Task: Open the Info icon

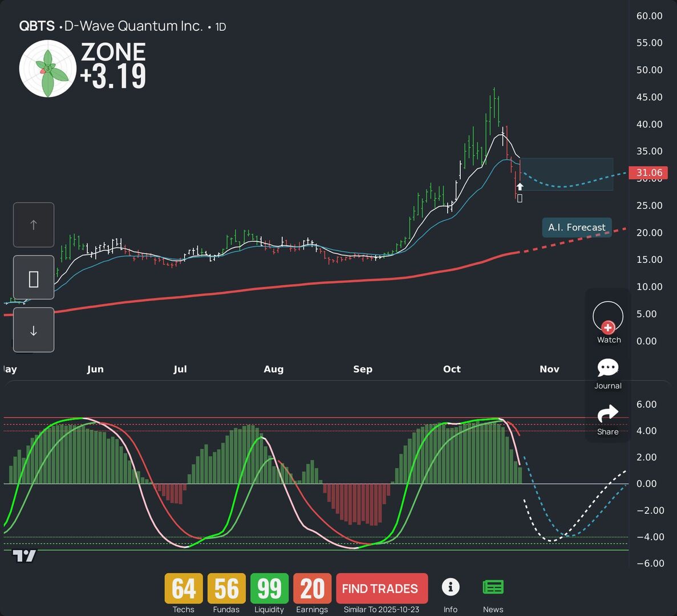Action: point(451,587)
